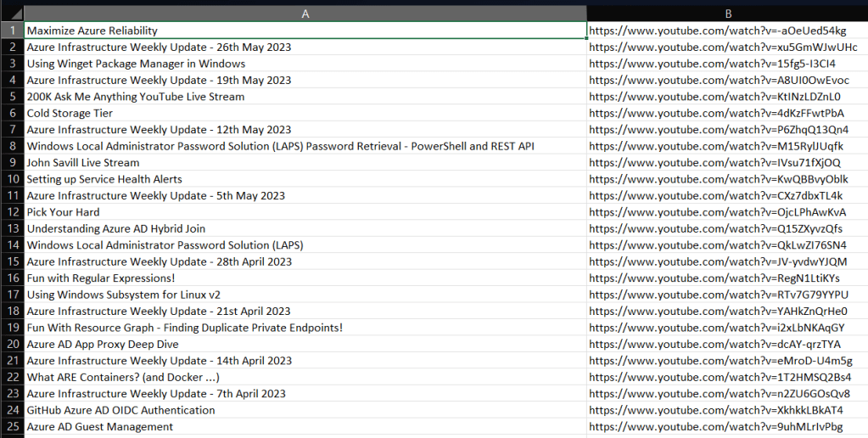Select row 25 header

[x=12, y=426]
